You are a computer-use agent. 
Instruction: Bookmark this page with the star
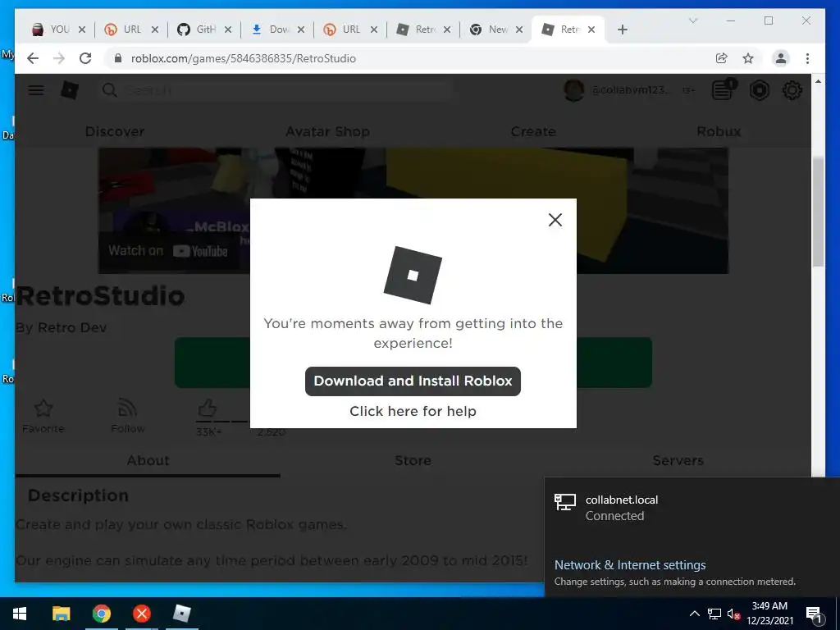click(748, 58)
